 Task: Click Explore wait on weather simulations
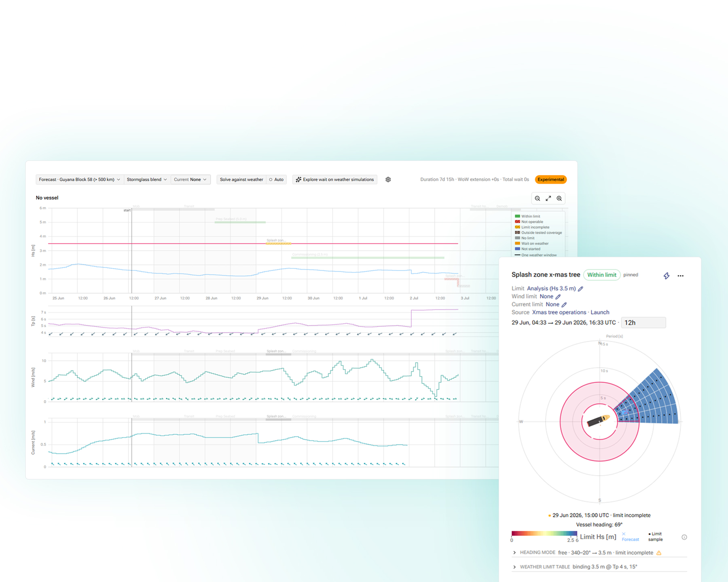(335, 179)
